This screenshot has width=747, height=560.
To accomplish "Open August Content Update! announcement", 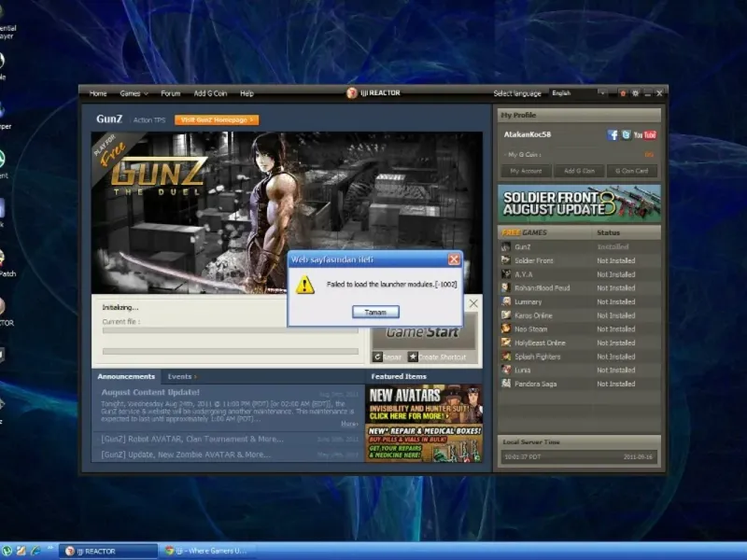I will [x=150, y=392].
